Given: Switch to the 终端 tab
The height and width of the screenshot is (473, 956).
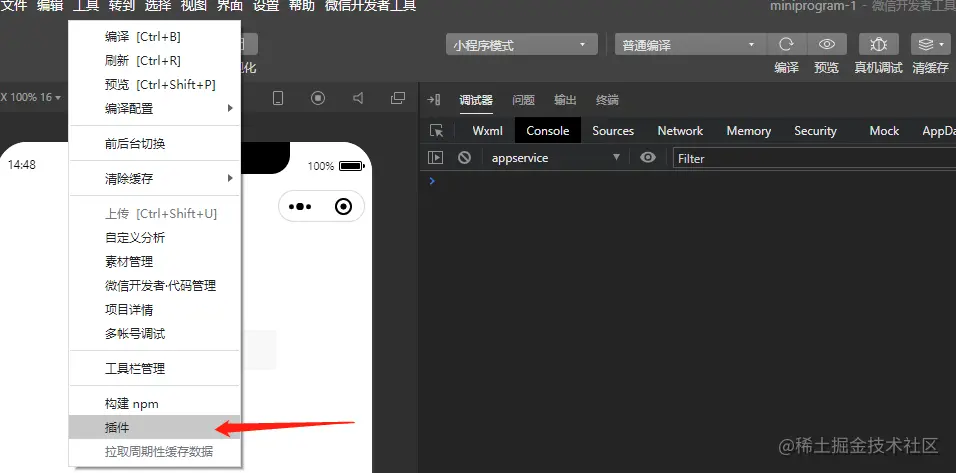Looking at the screenshot, I should [607, 100].
